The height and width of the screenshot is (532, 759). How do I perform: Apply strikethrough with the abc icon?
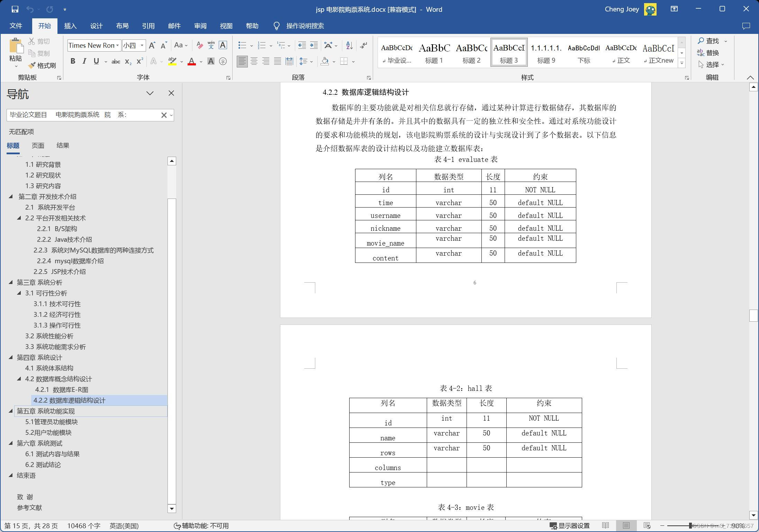pyautogui.click(x=116, y=62)
